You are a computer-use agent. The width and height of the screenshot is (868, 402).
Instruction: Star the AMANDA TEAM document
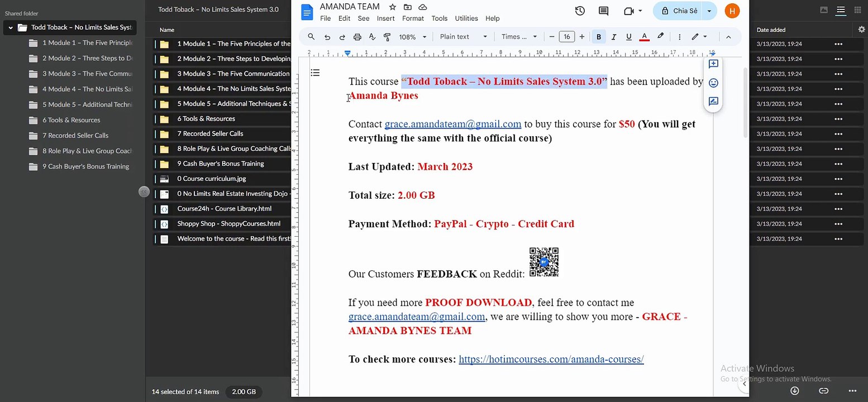pos(393,7)
